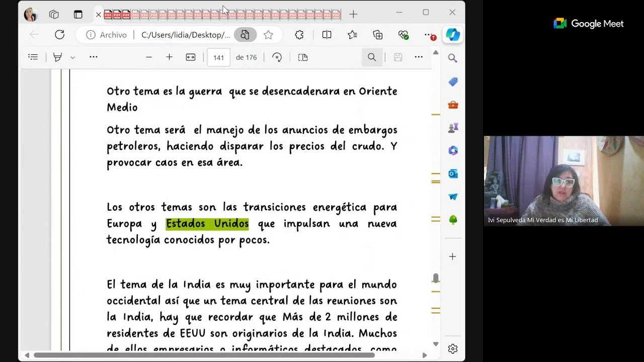Viewport: 644px width, 362px height.
Task: Add this page to favorites
Action: pyautogui.click(x=269, y=35)
